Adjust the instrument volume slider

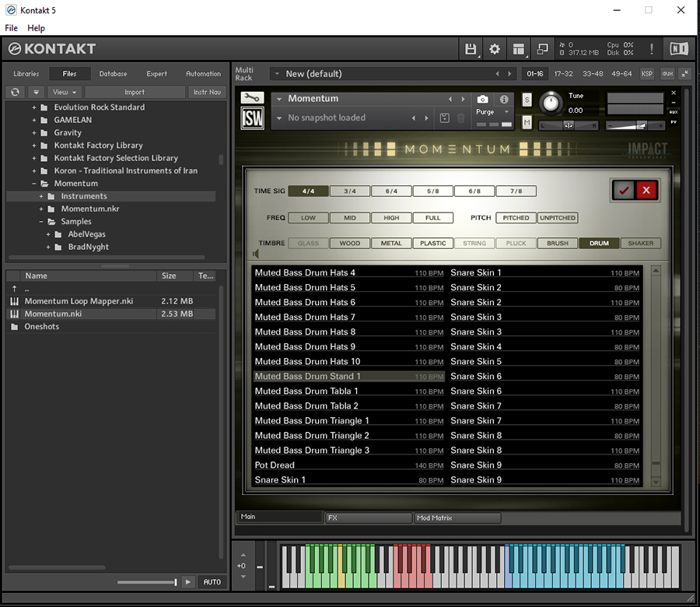tap(635, 125)
